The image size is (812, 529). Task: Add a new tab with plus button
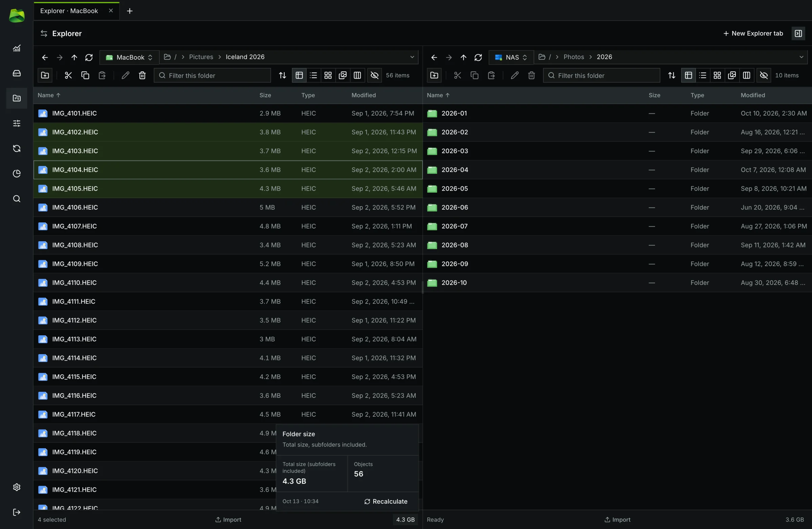point(130,11)
